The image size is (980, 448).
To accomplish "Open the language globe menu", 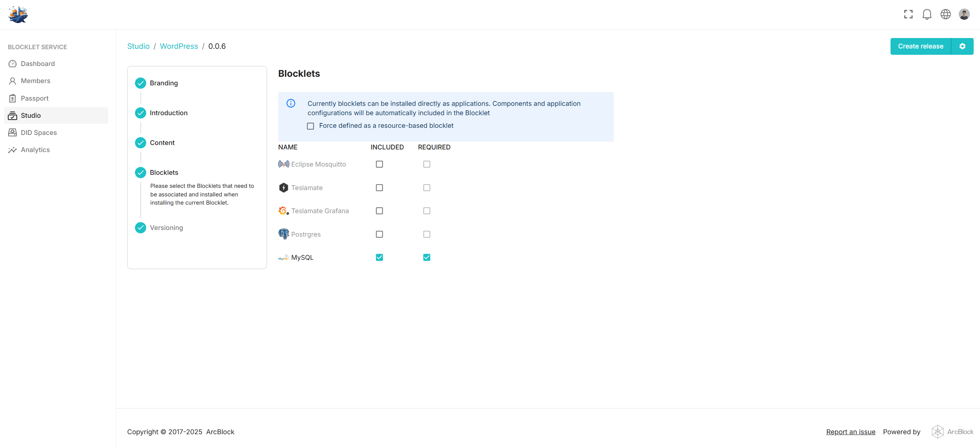I will pyautogui.click(x=945, y=15).
